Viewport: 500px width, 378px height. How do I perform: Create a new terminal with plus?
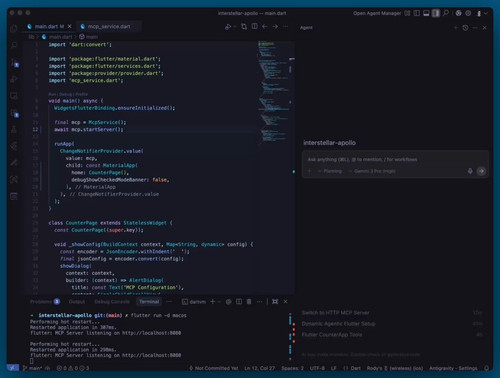212,302
